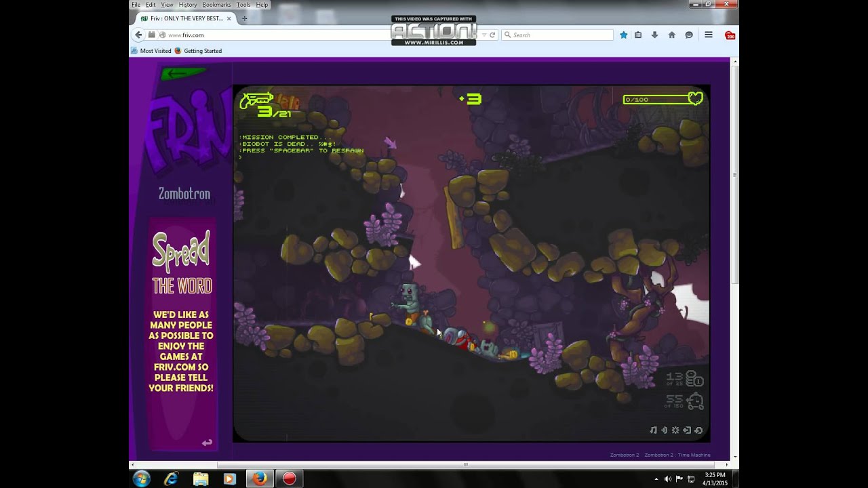Image resolution: width=868 pixels, height=488 pixels.
Task: Click the site identity globe icon
Action: 162,35
